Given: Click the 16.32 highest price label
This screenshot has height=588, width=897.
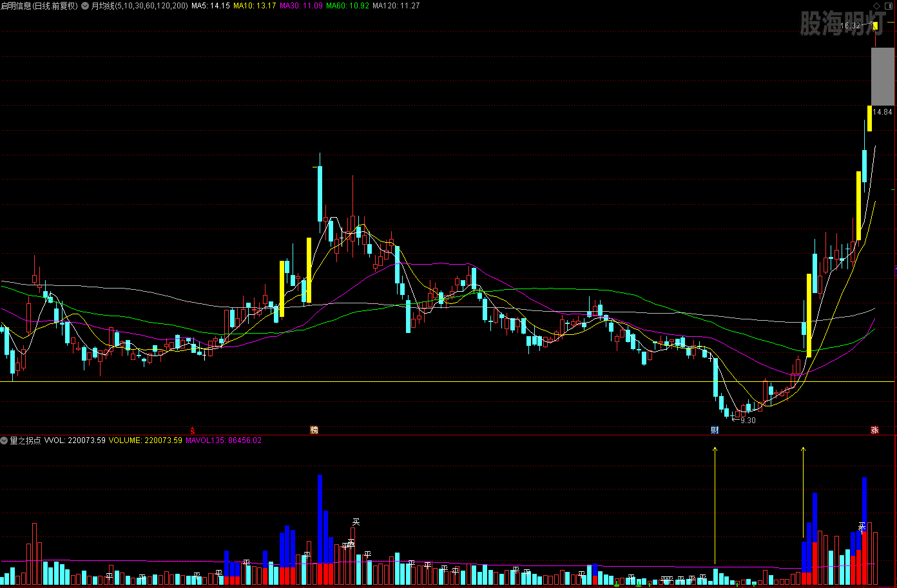Looking at the screenshot, I should point(851,26).
